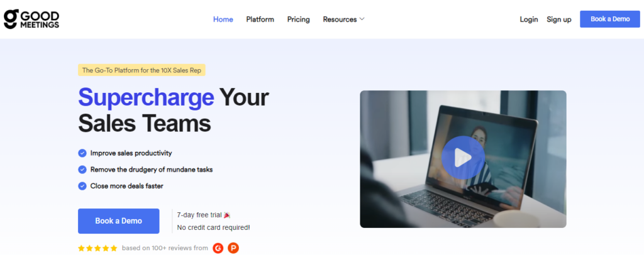Play the laptop demo video

click(463, 158)
